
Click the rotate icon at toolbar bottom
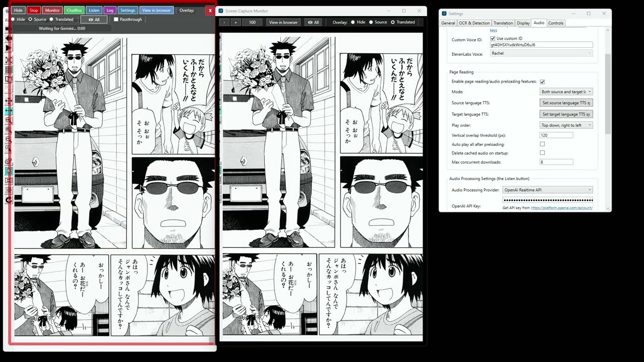pos(9,200)
